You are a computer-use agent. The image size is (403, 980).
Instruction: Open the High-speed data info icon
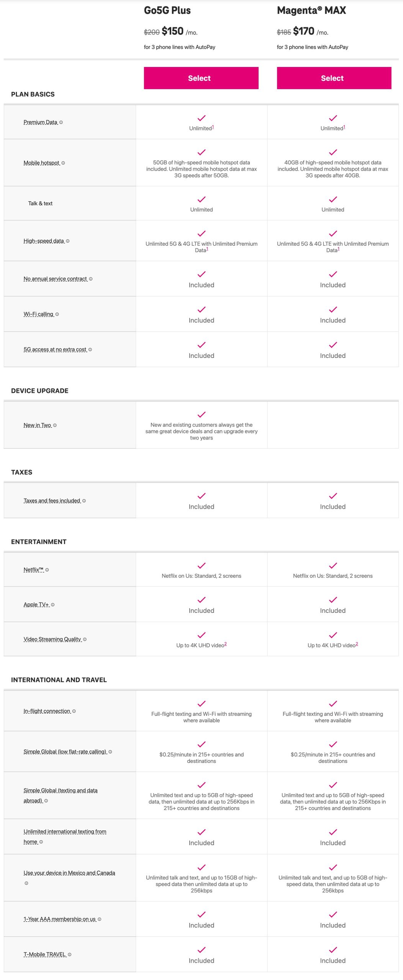coord(68,241)
